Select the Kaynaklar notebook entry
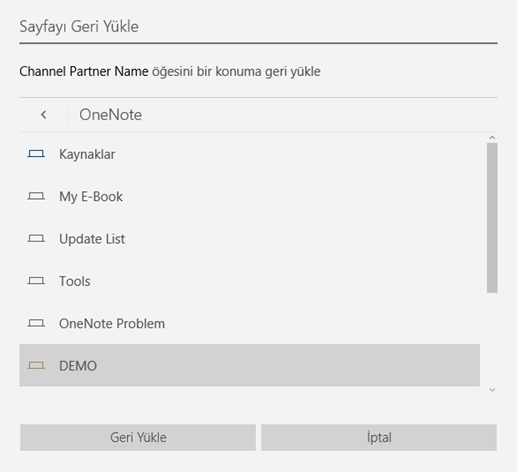Image resolution: width=517 pixels, height=472 pixels. click(250, 154)
